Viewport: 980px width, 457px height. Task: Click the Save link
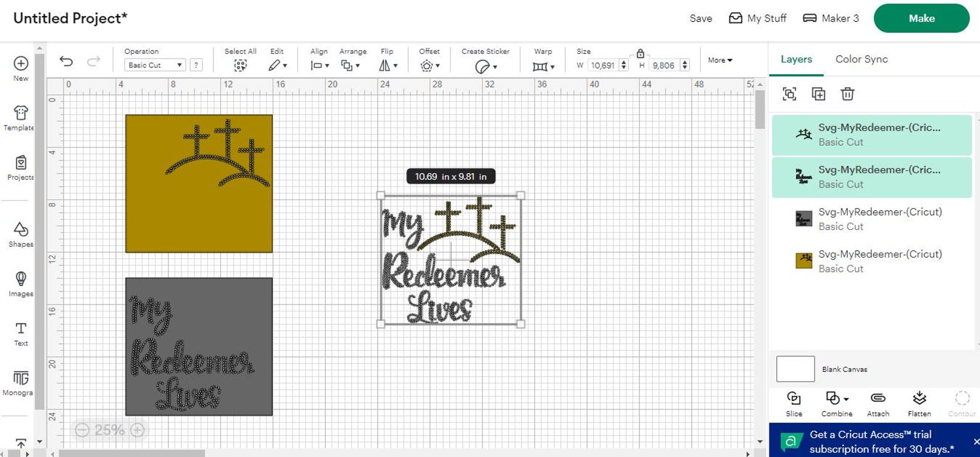click(700, 19)
